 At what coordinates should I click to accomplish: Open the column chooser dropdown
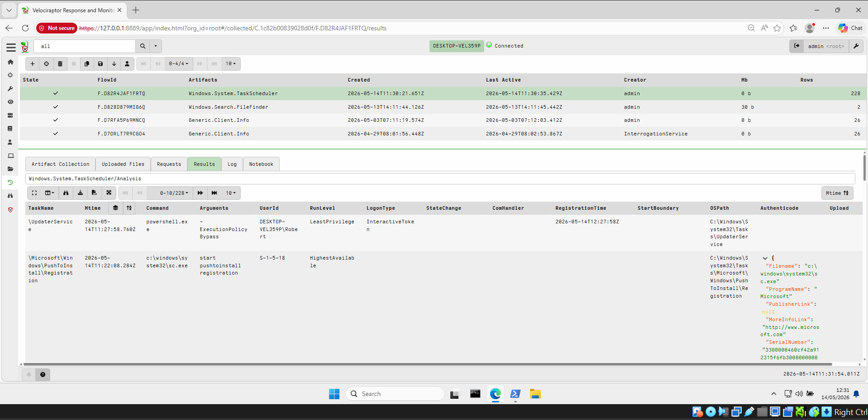[x=50, y=193]
